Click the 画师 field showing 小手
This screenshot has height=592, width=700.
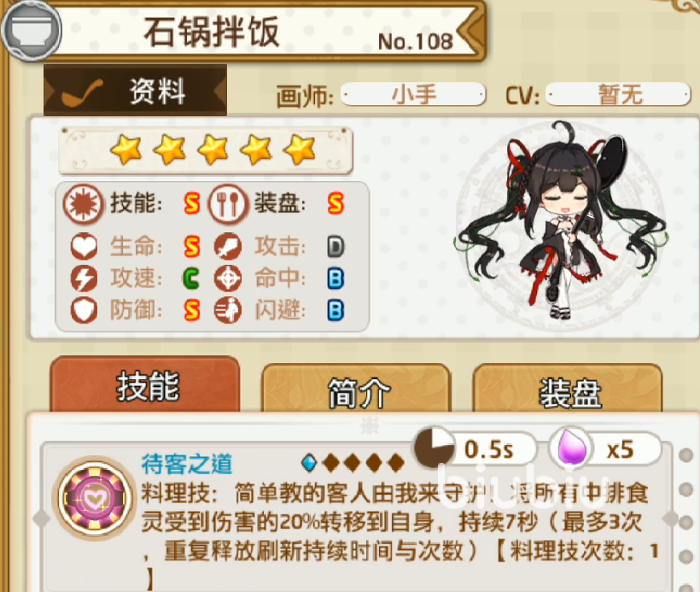[x=413, y=95]
